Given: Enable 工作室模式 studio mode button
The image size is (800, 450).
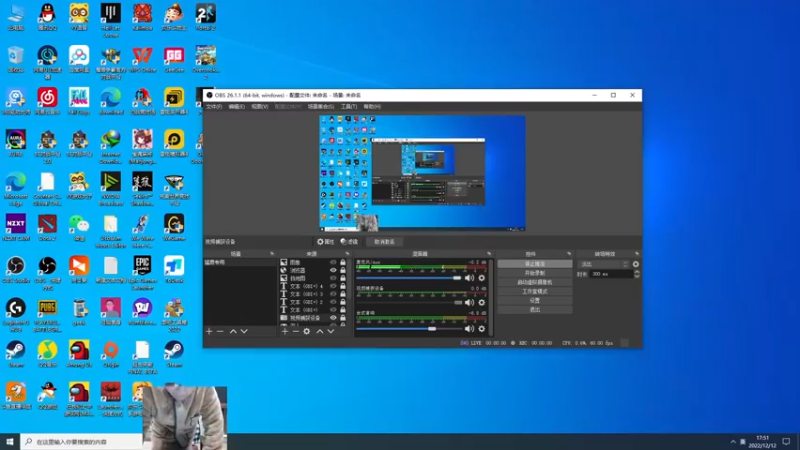Looking at the screenshot, I should pos(535,291).
